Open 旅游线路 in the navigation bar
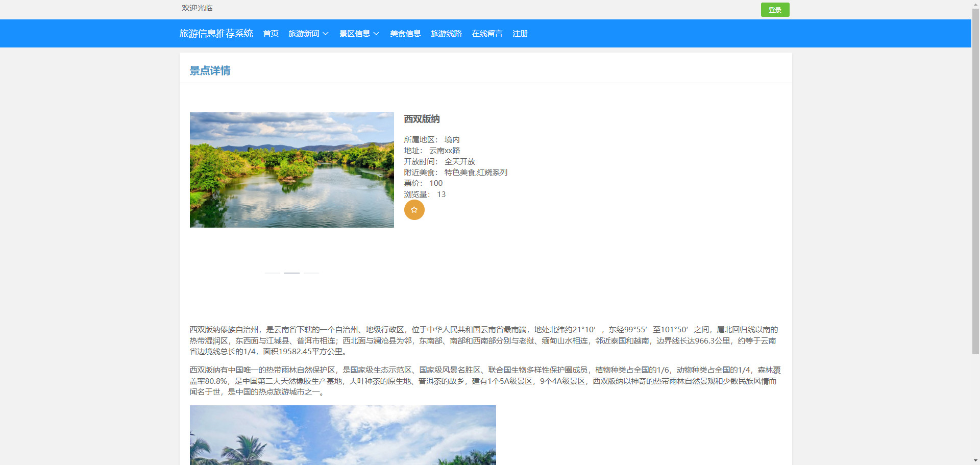The height and width of the screenshot is (465, 980). pos(446,34)
